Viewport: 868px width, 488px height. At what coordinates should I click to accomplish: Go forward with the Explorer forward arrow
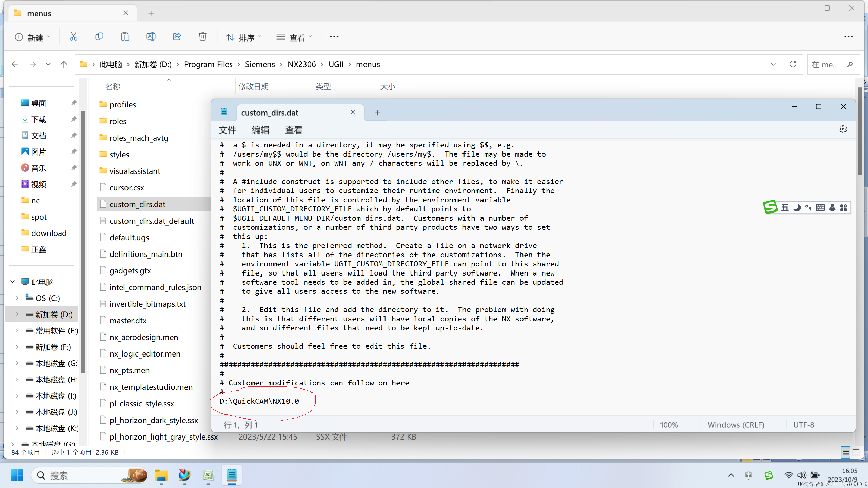33,64
